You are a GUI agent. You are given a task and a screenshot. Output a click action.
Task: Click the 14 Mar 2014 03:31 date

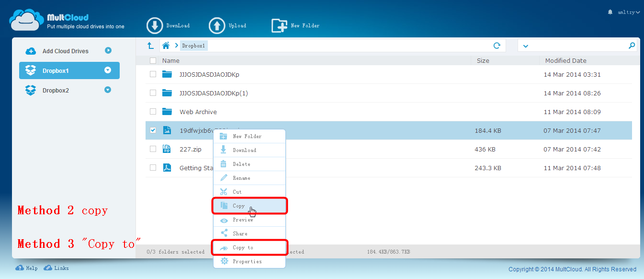572,74
